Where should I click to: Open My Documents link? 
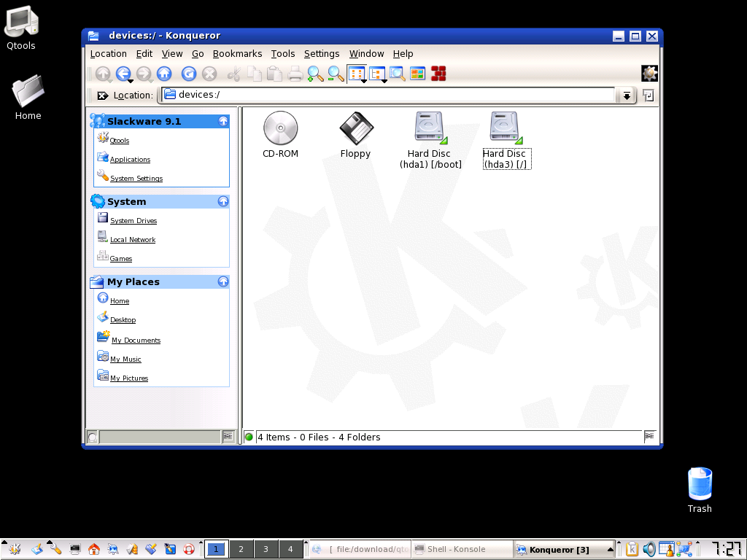point(136,341)
